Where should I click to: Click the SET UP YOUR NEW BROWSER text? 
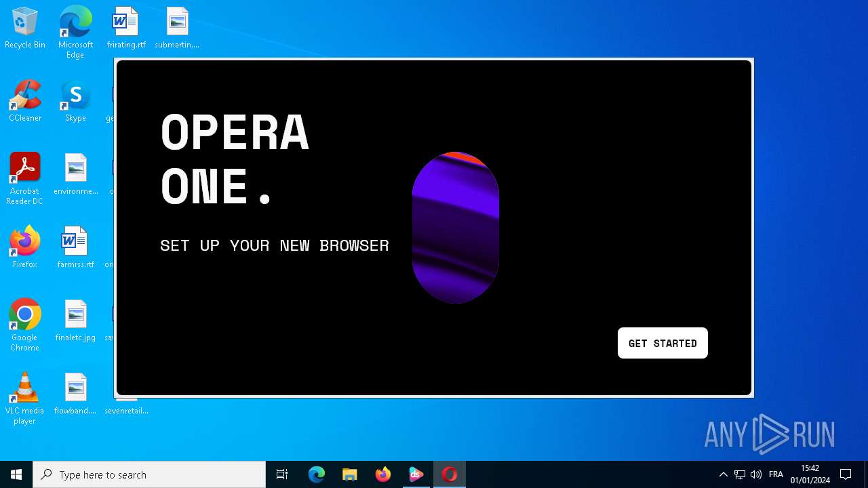click(x=275, y=245)
